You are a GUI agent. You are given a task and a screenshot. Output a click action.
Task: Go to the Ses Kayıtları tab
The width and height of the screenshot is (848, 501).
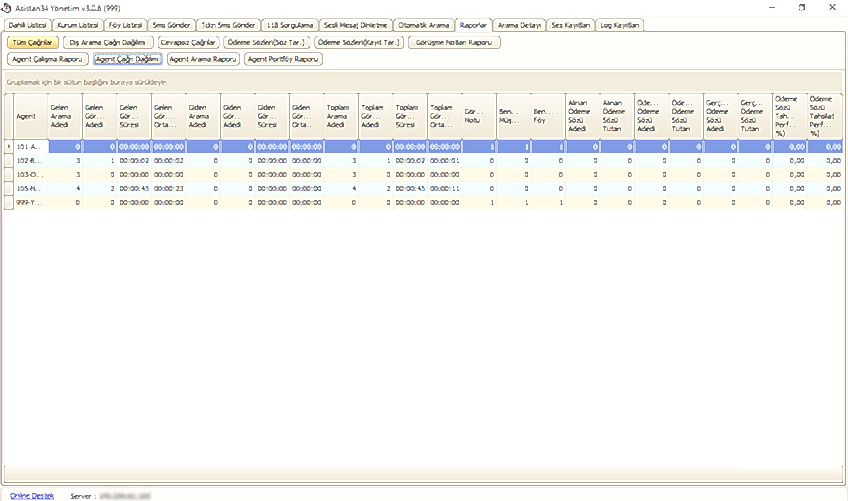tap(571, 24)
